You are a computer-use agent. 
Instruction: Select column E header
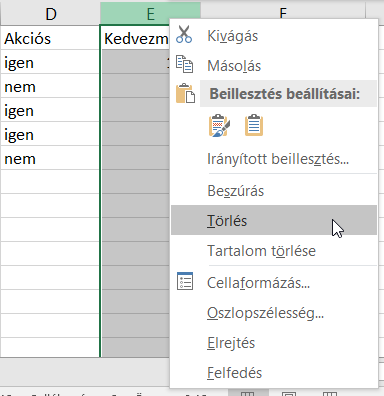point(150,14)
